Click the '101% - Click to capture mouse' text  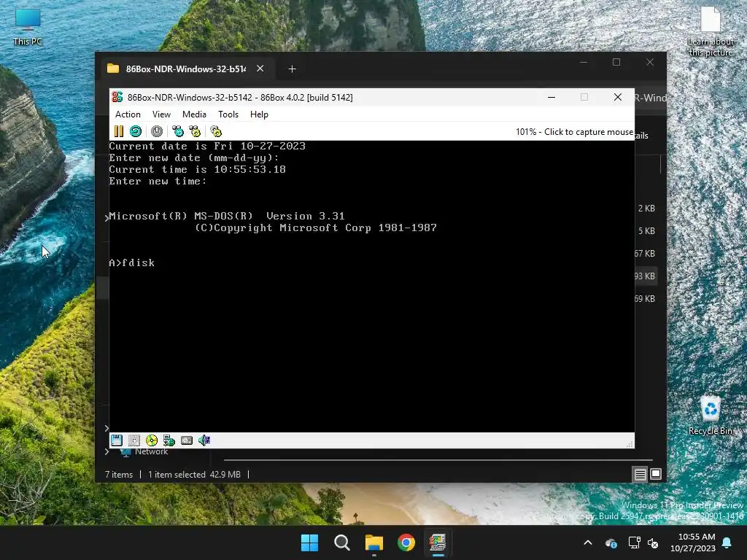(x=574, y=132)
